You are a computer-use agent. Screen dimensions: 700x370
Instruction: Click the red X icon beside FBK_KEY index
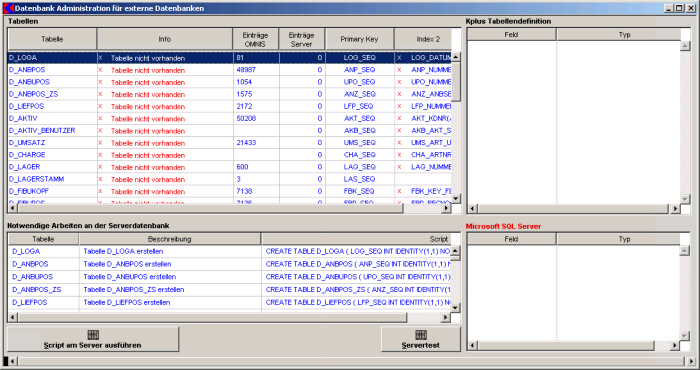(x=399, y=191)
